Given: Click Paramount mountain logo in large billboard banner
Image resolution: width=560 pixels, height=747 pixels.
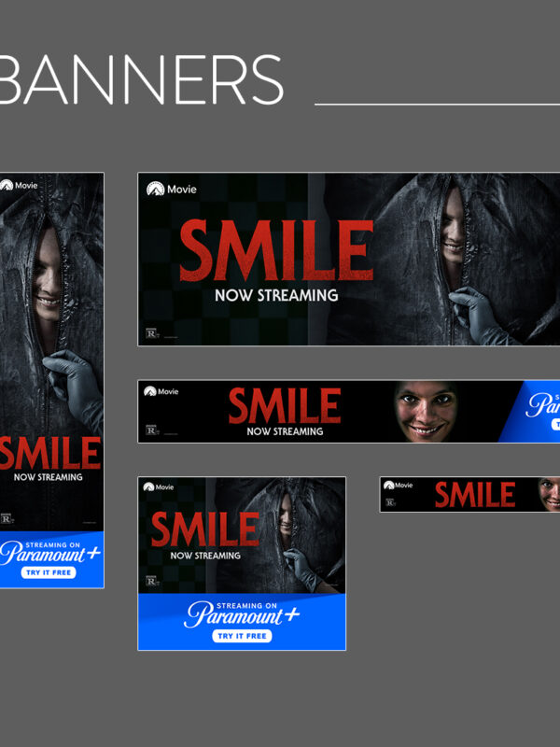Looking at the screenshot, I should 155,190.
